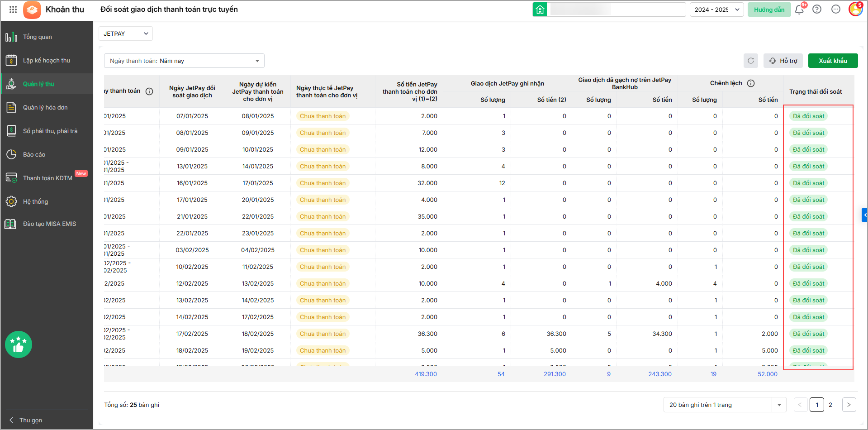This screenshot has width=868, height=430.
Task: Open Quản lý hóa đơn menu item
Action: [x=45, y=108]
